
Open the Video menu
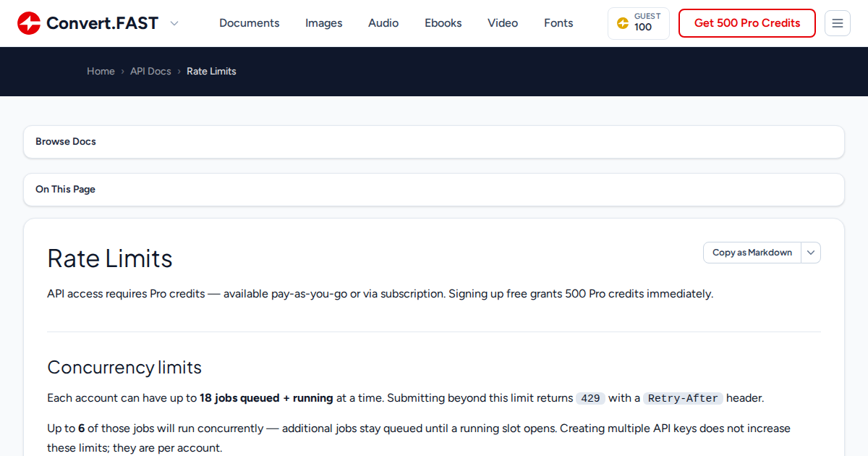click(503, 23)
